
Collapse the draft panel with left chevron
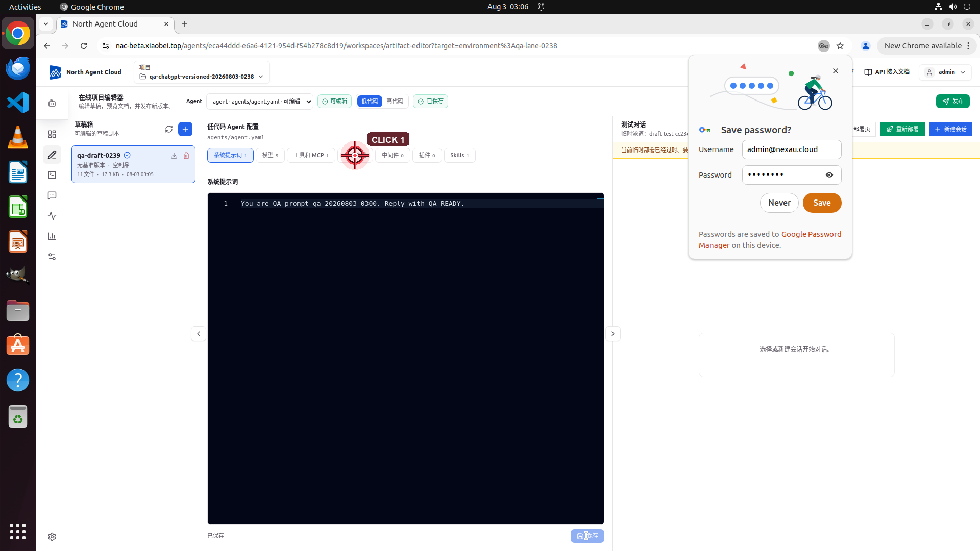pyautogui.click(x=199, y=334)
